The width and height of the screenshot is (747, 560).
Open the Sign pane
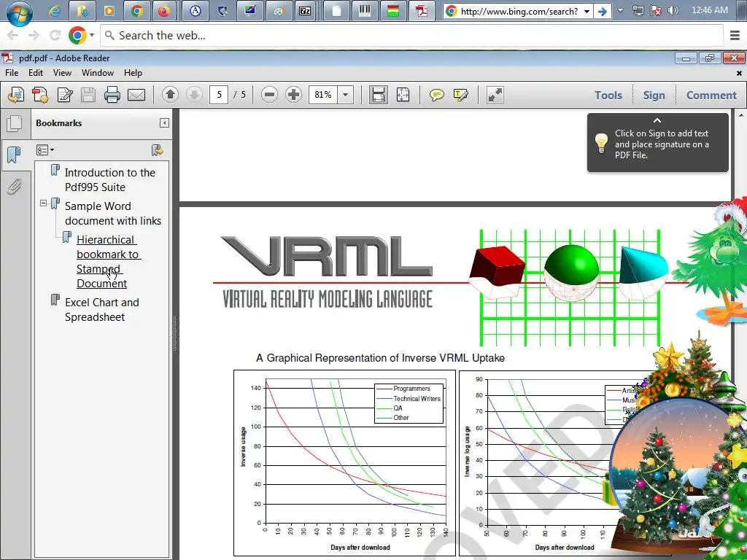pos(654,96)
